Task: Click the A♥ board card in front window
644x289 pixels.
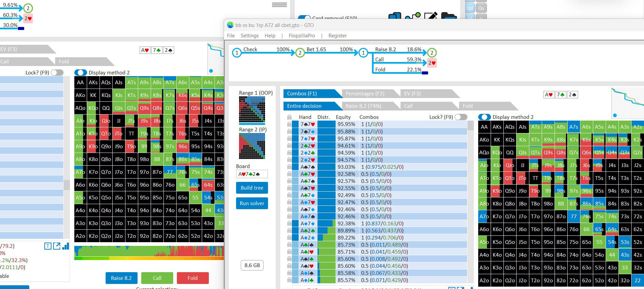Action: (x=549, y=95)
